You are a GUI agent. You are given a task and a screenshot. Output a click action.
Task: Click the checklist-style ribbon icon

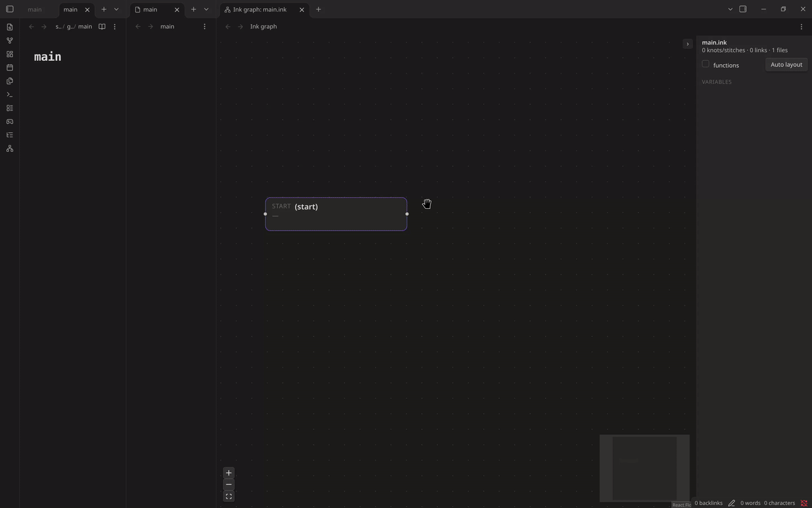[10, 108]
